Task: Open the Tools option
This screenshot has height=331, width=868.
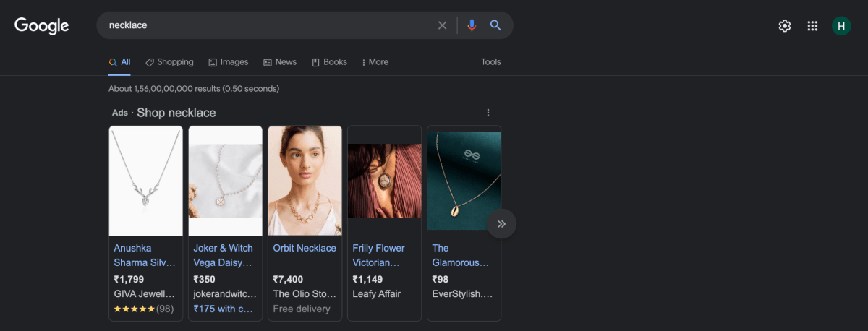Action: coord(491,62)
